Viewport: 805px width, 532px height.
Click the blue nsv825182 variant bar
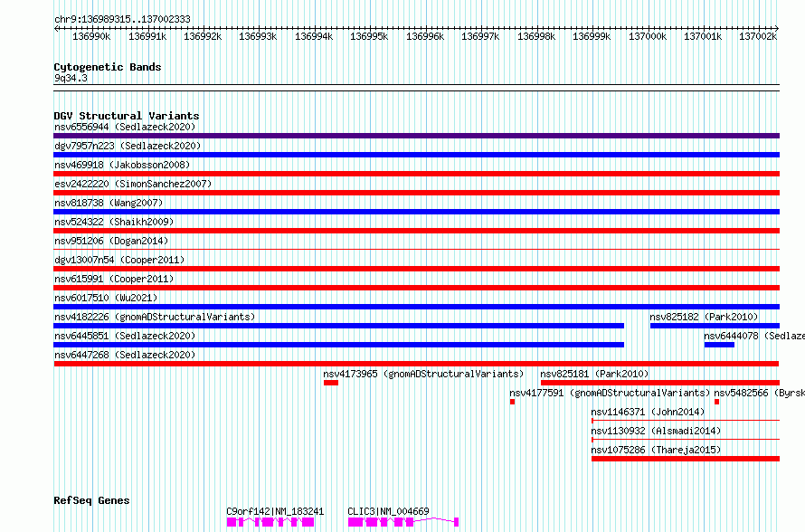[715, 326]
